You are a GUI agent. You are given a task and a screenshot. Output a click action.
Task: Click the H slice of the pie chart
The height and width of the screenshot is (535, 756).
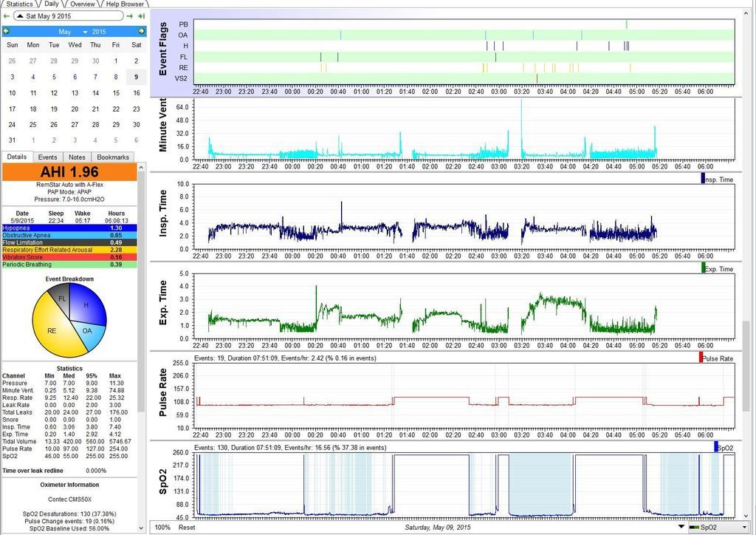point(86,305)
